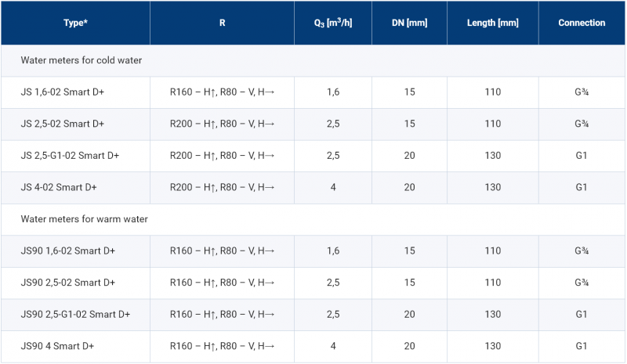Click the JS90 4 Smart D+ cell
Viewport: 627px width, 364px height.
[x=75, y=347]
